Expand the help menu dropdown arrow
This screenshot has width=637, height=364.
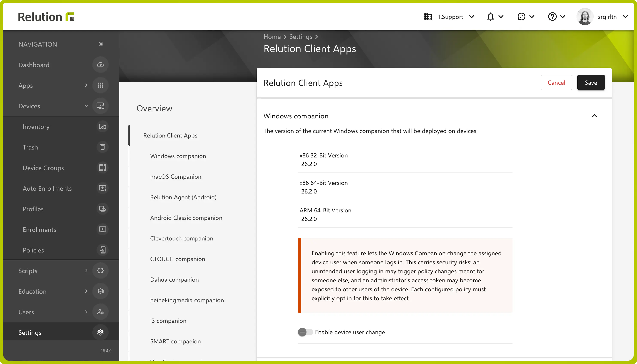pos(563,17)
